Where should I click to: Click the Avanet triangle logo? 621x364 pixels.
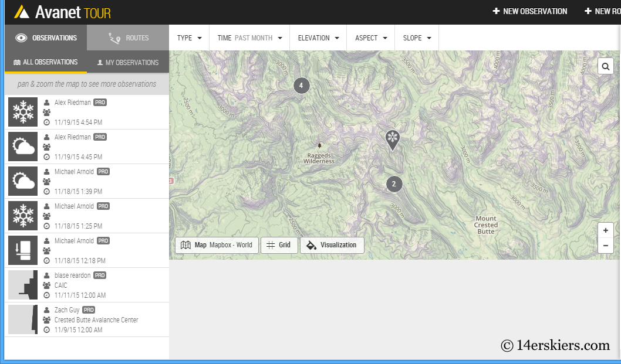coord(22,12)
